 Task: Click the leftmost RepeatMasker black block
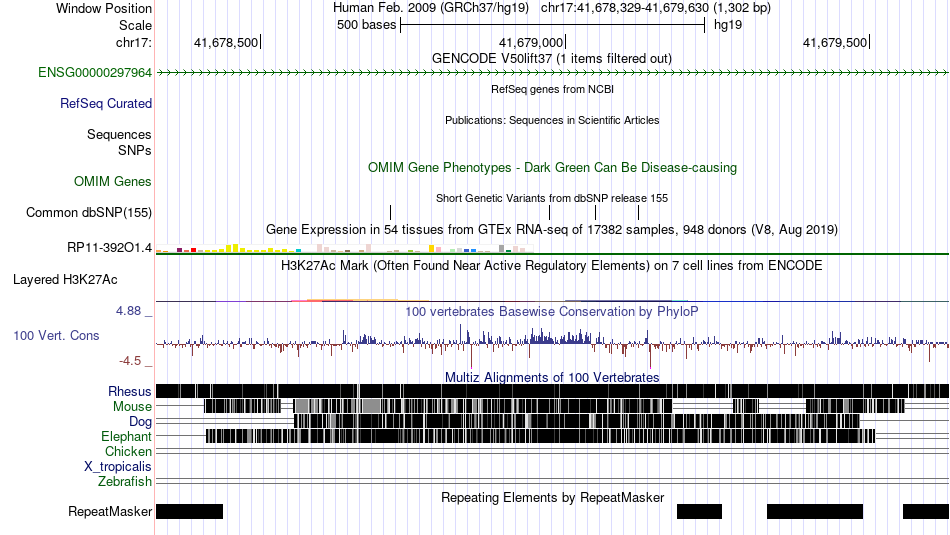(x=190, y=511)
